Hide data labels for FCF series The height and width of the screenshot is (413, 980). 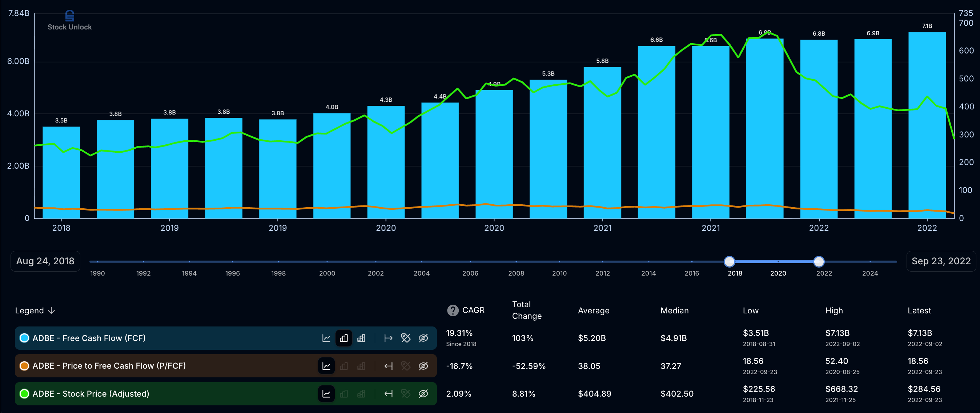click(x=406, y=338)
